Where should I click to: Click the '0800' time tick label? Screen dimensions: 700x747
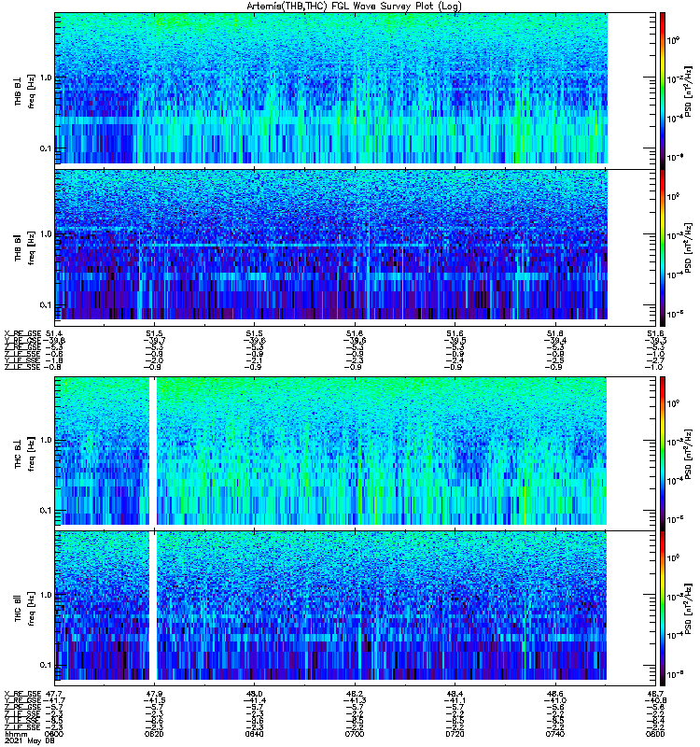656,734
